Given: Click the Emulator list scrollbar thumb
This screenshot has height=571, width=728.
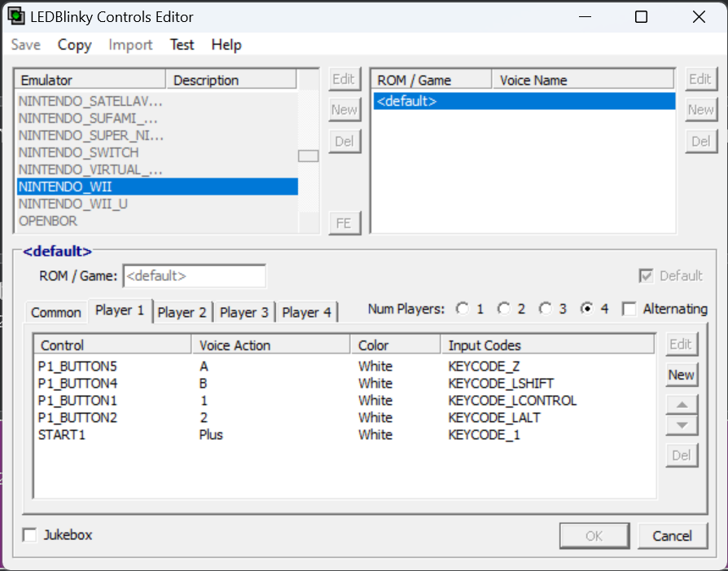Looking at the screenshot, I should pyautogui.click(x=309, y=156).
